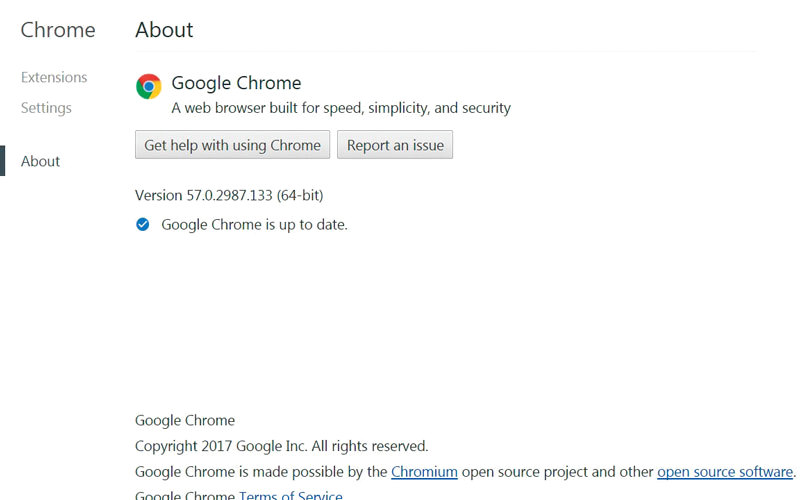This screenshot has width=800, height=500.
Task: Click the Version 57.0.2987.133 text
Action: [229, 195]
